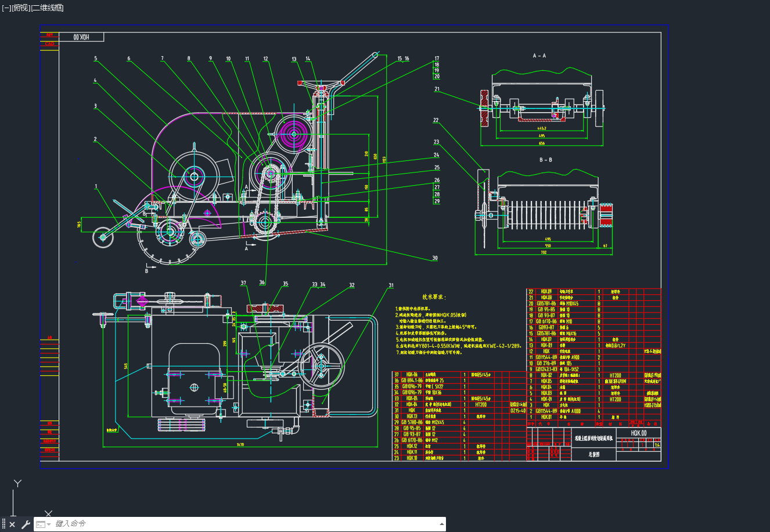
Task: Select the HT200 material cell in row 32
Action: (483, 404)
